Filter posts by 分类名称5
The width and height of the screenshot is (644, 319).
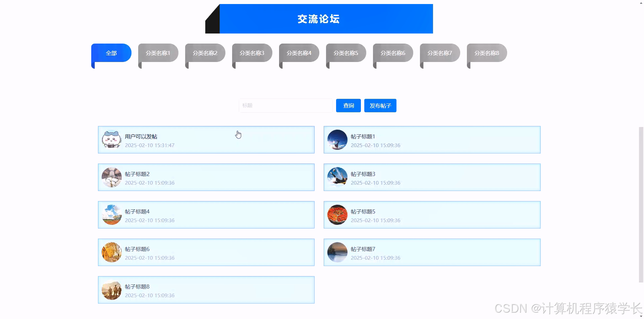346,53
